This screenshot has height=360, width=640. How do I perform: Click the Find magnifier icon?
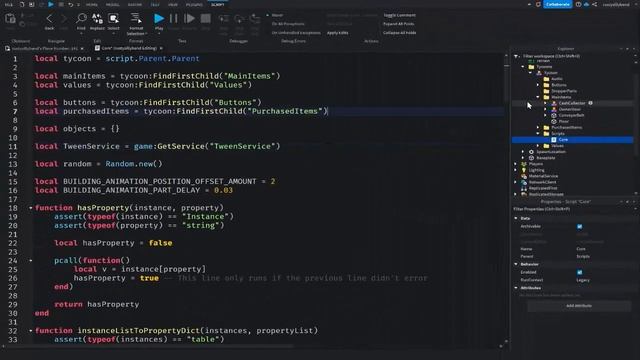(x=81, y=18)
